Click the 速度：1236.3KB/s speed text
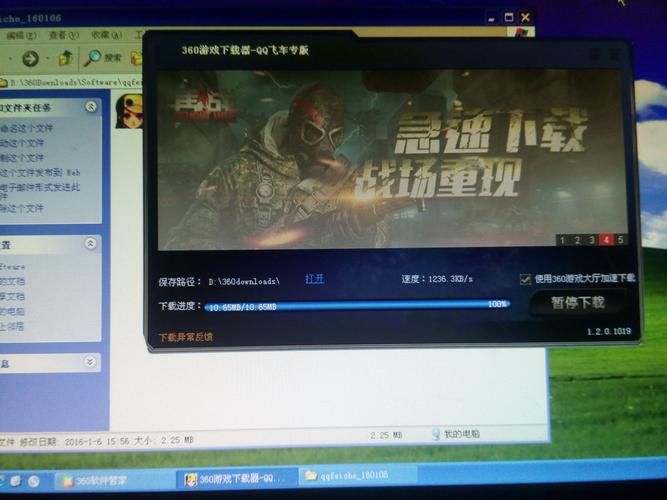Screen dimensions: 667x500 click(437, 279)
